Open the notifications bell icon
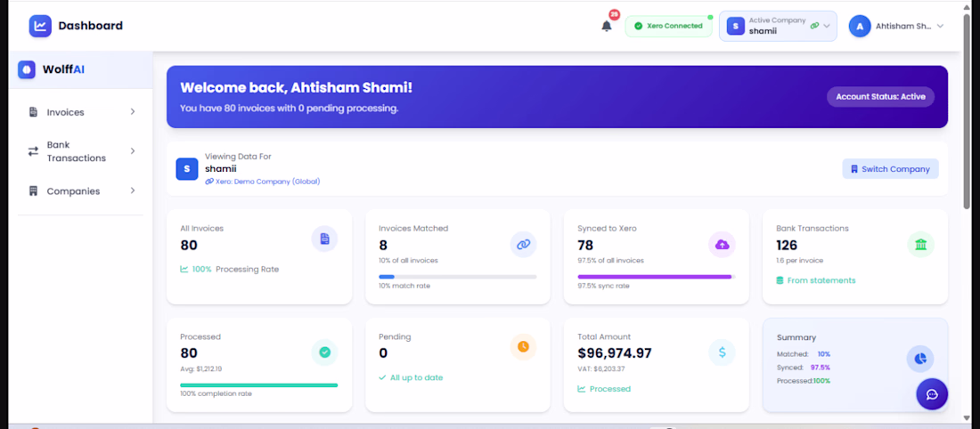The height and width of the screenshot is (429, 980). point(606,26)
